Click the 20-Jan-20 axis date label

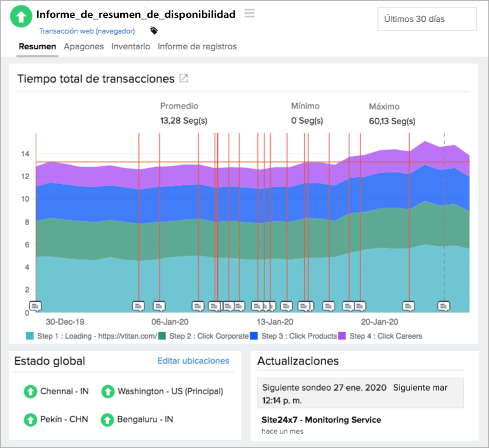379,322
